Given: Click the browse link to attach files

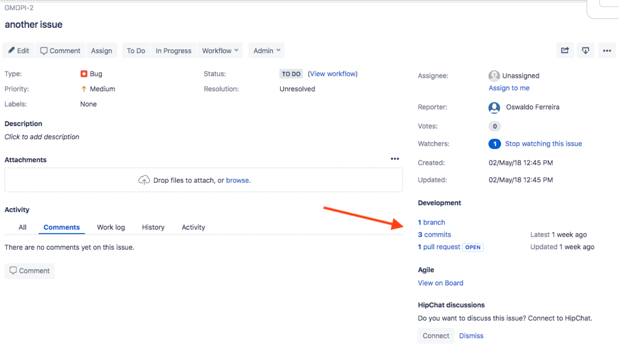Looking at the screenshot, I should (238, 180).
